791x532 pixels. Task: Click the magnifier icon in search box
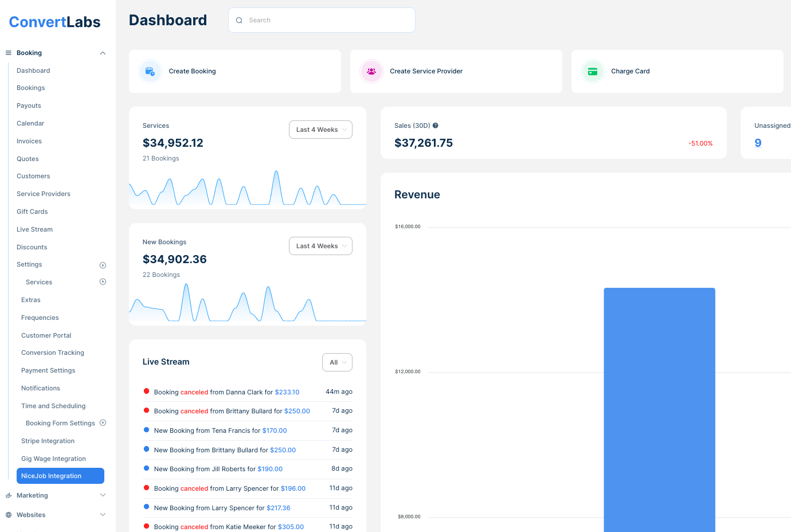[x=239, y=21]
